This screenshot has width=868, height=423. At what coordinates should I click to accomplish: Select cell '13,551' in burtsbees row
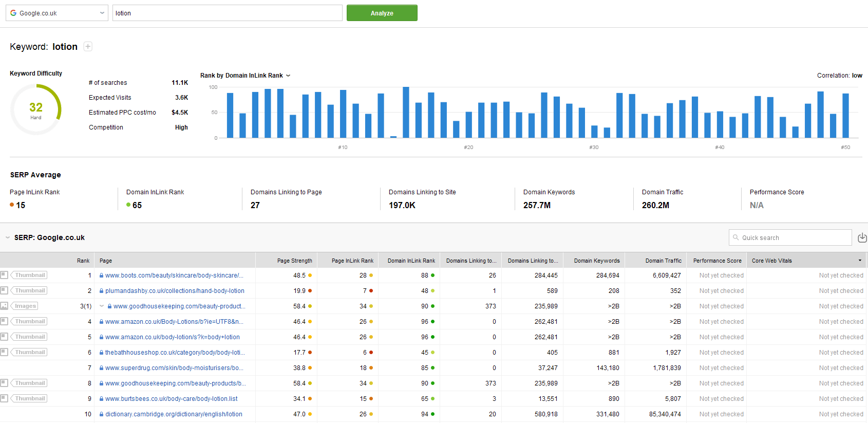pyautogui.click(x=548, y=399)
